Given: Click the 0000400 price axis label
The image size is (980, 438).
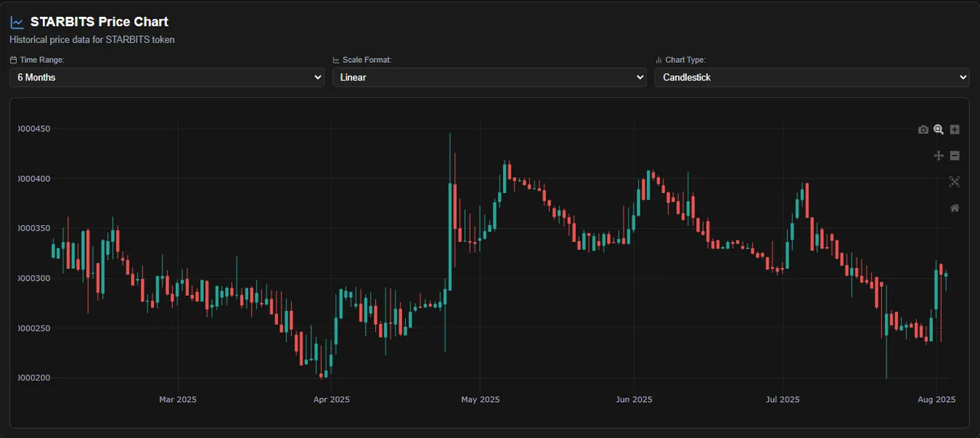Looking at the screenshot, I should click(34, 178).
